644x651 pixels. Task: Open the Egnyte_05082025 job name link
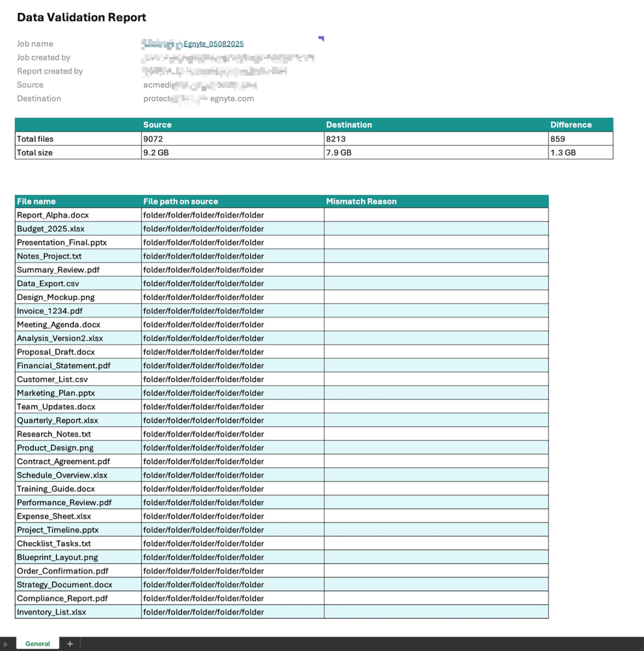[214, 44]
